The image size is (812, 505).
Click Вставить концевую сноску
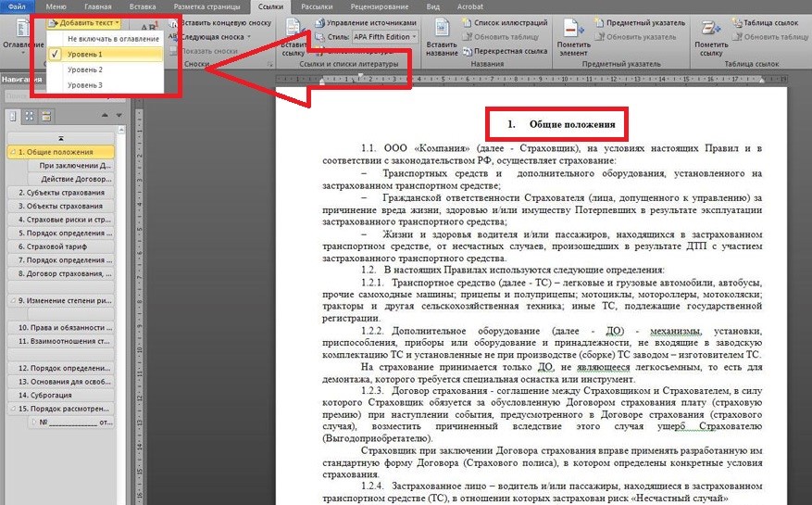[x=220, y=23]
